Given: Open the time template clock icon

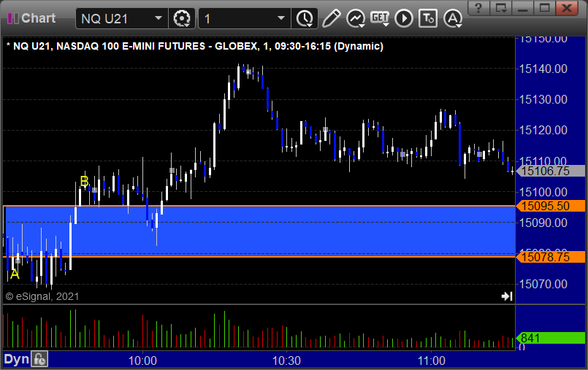Looking at the screenshot, I should (x=305, y=18).
